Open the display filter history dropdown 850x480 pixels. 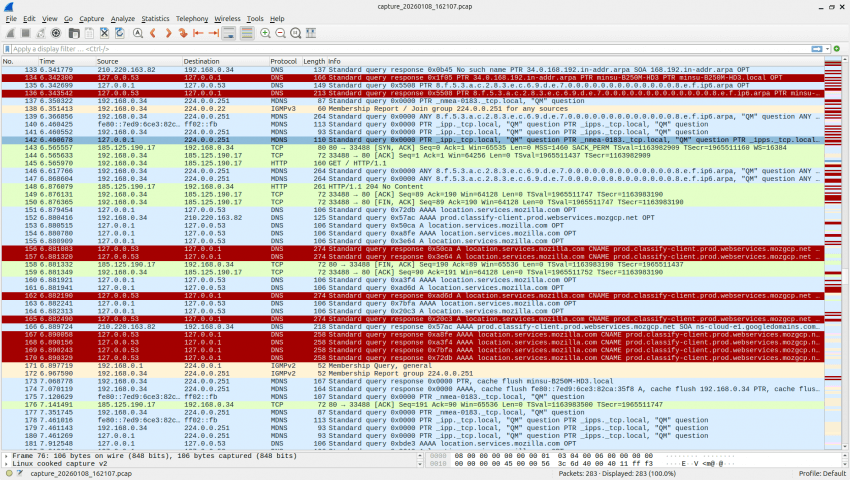coord(825,48)
